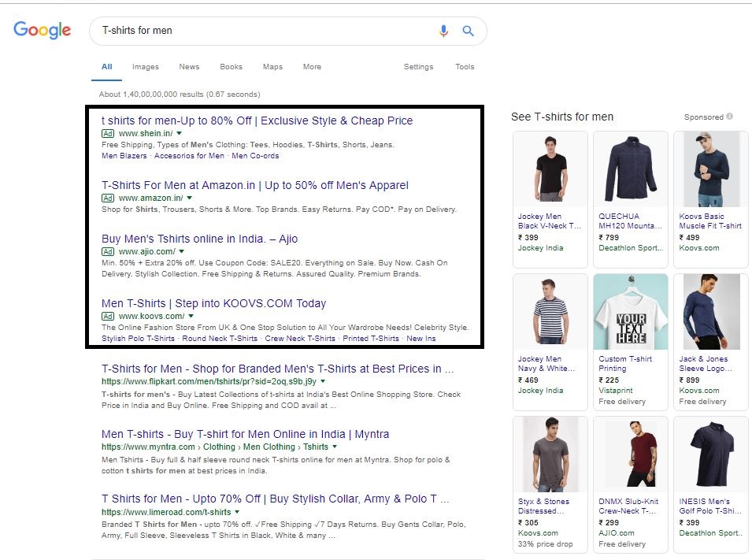Click the QUECHUA MH120 Mounta... title
This screenshot has width=752, height=560.
coord(630,221)
